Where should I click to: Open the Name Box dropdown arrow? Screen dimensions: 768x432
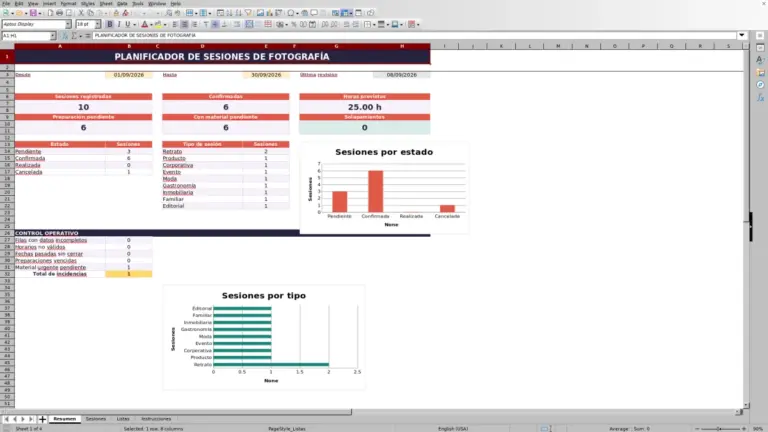tap(52, 36)
